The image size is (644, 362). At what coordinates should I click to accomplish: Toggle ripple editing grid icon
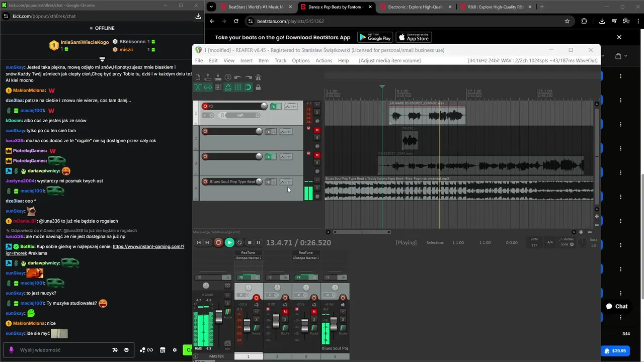point(218,87)
